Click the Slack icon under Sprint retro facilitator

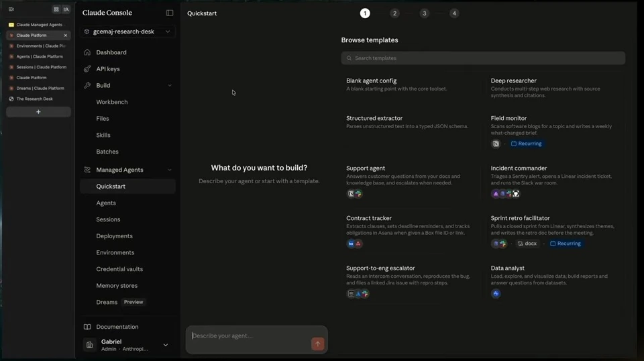point(502,244)
